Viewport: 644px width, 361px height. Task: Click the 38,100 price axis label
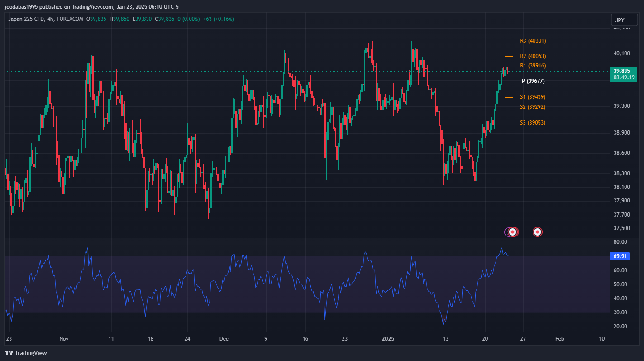tap(621, 187)
